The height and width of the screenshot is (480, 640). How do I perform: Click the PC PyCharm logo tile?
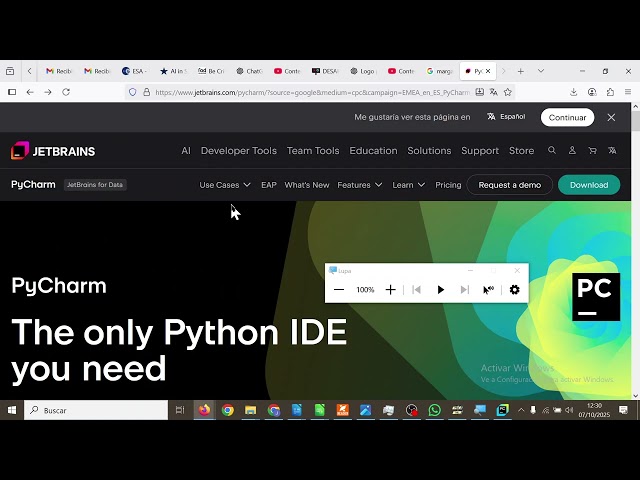(x=596, y=297)
